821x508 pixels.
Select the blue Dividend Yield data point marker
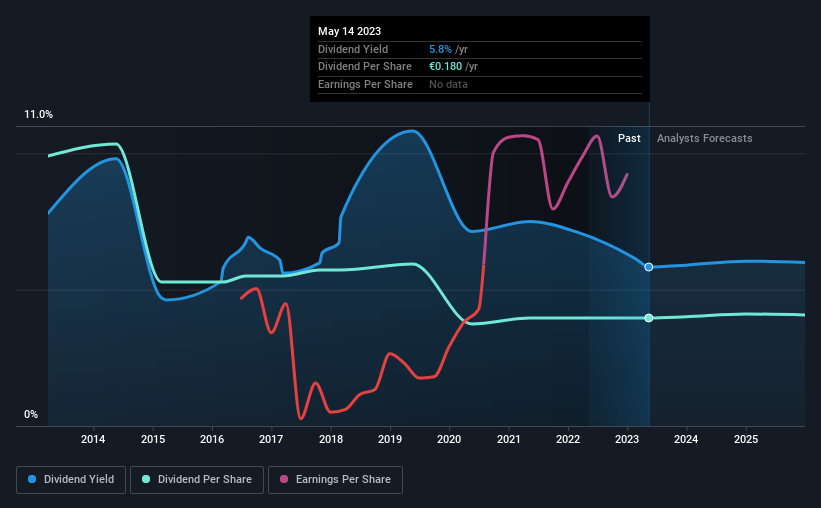tap(649, 267)
